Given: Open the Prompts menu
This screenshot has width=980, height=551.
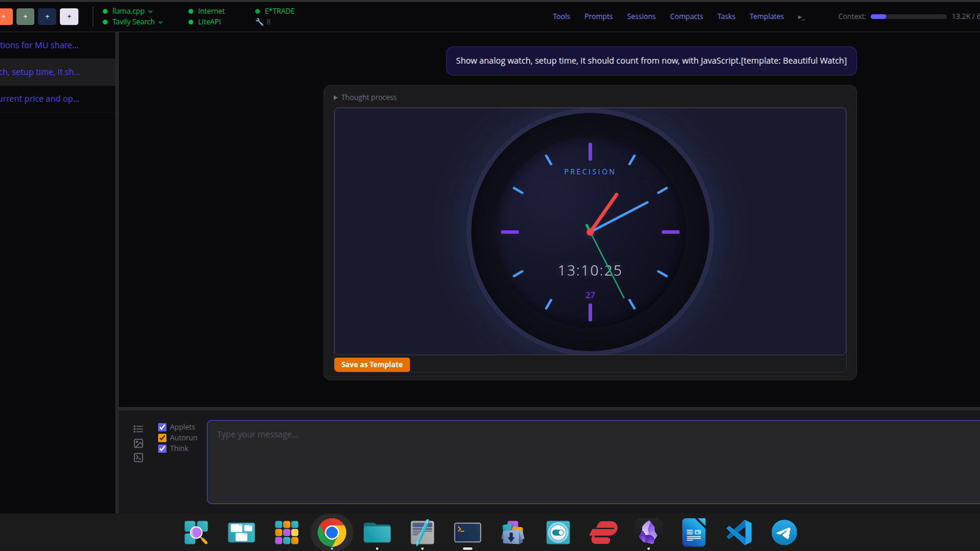Looking at the screenshot, I should click(598, 16).
